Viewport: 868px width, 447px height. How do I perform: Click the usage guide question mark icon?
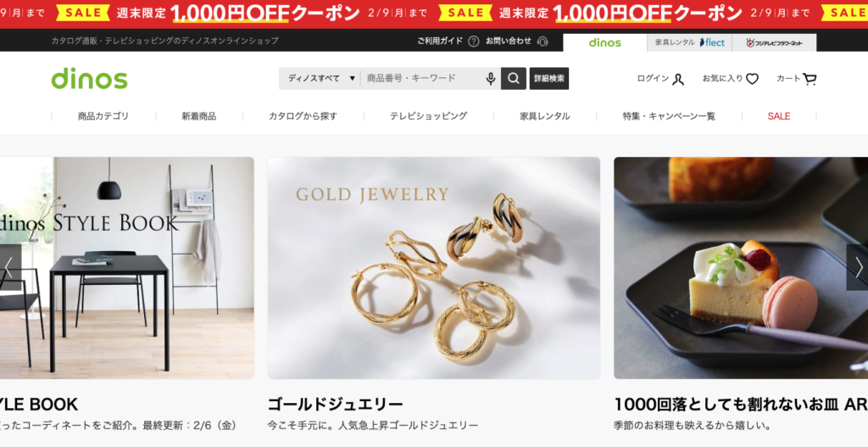(x=473, y=41)
